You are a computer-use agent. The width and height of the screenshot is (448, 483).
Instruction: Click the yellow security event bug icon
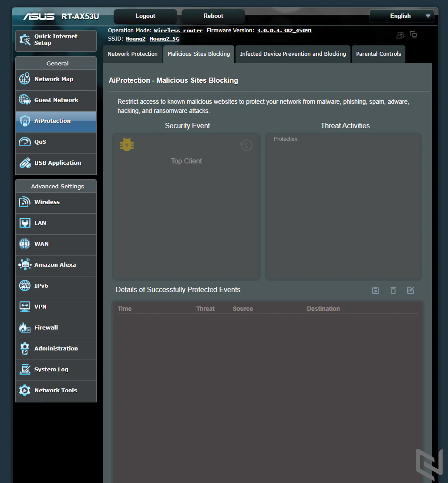127,145
